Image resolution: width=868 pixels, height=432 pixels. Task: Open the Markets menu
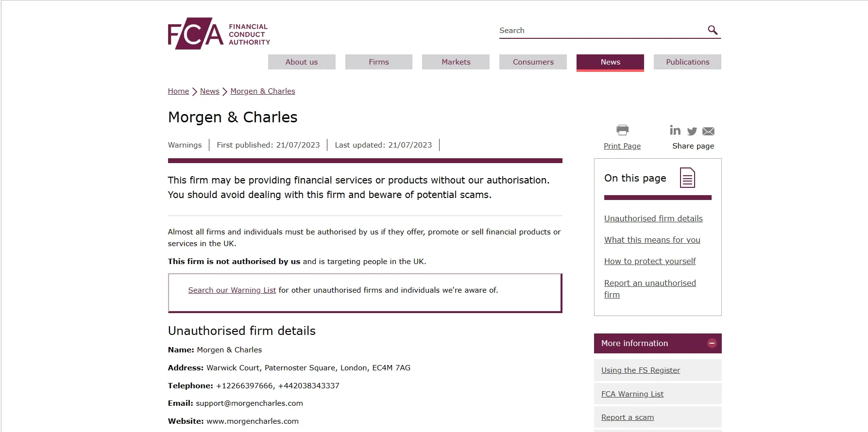point(456,62)
